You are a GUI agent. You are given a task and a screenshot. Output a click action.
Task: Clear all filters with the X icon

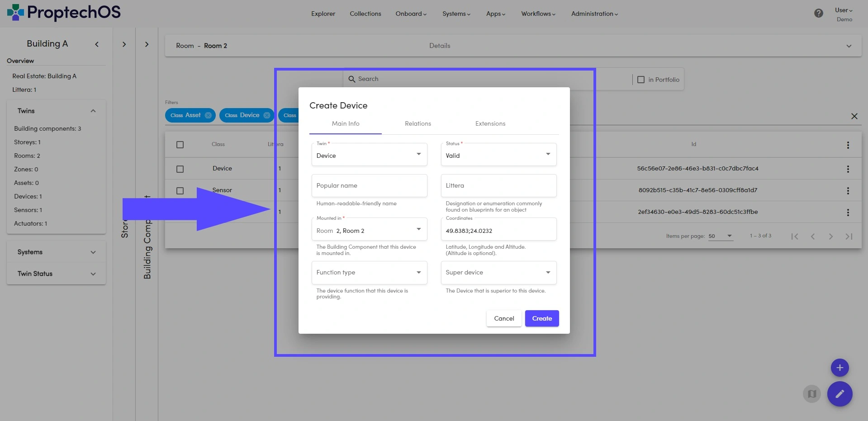[x=854, y=116]
